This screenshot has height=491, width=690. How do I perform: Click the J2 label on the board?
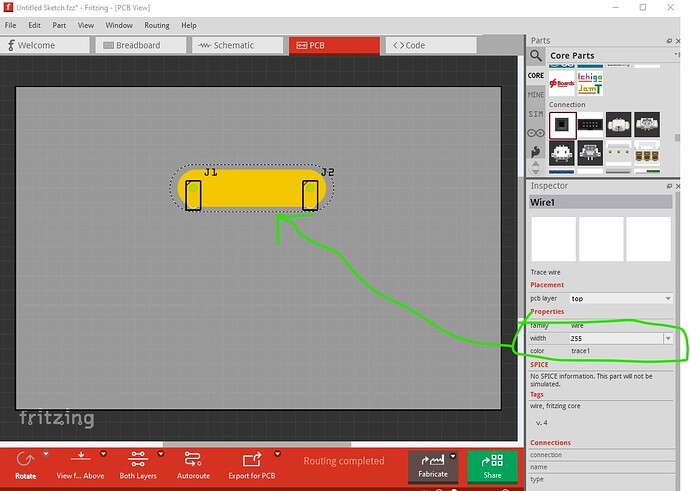pyautogui.click(x=327, y=172)
